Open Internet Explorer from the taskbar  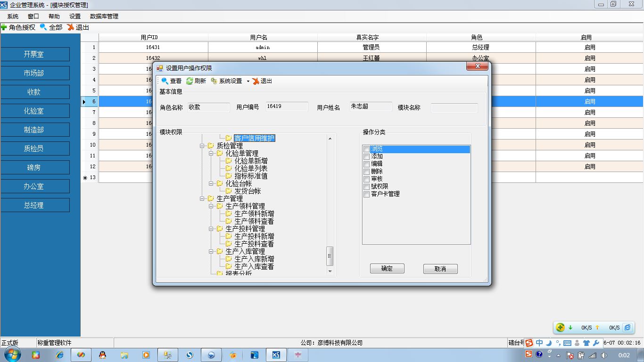pos(59,355)
